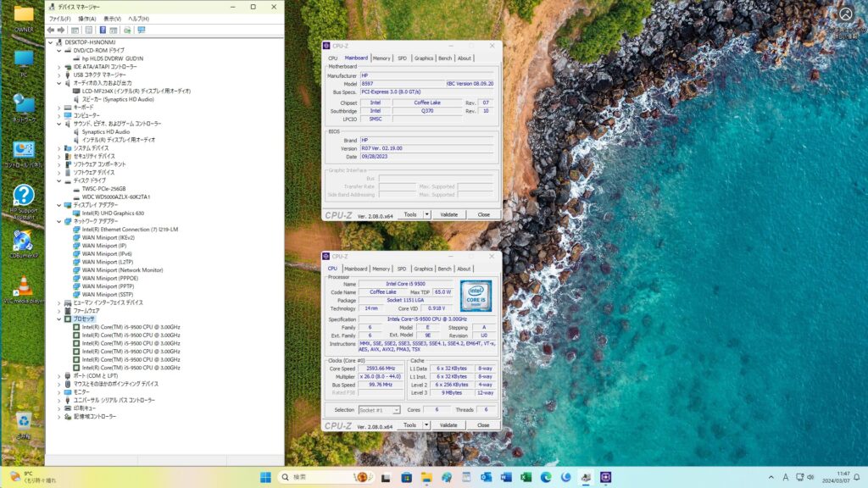Switch to the SPD tab in upper CPU-Z window
868x488 pixels.
[x=402, y=58]
